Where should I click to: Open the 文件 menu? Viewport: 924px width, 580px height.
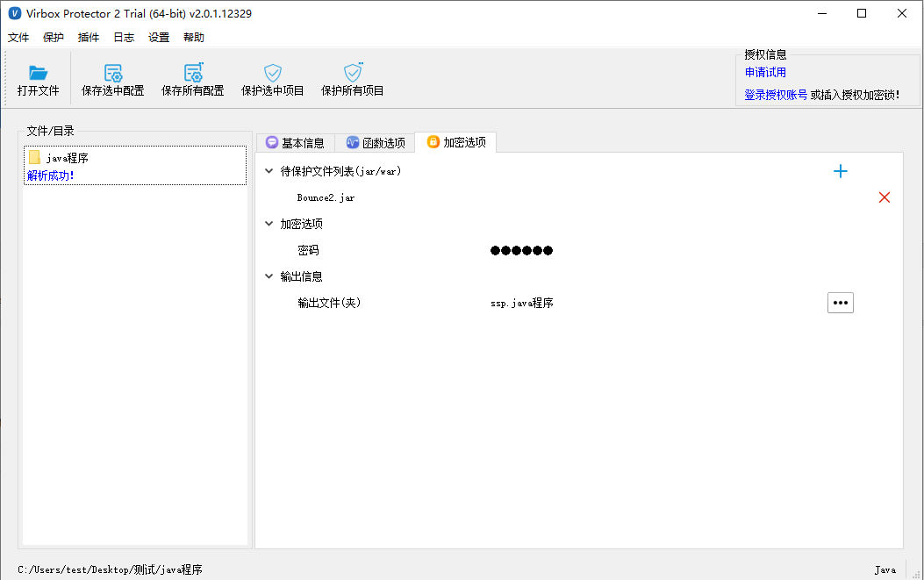coord(18,37)
